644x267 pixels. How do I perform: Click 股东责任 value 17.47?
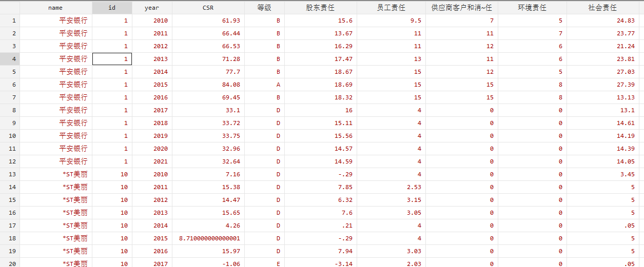[343, 59]
